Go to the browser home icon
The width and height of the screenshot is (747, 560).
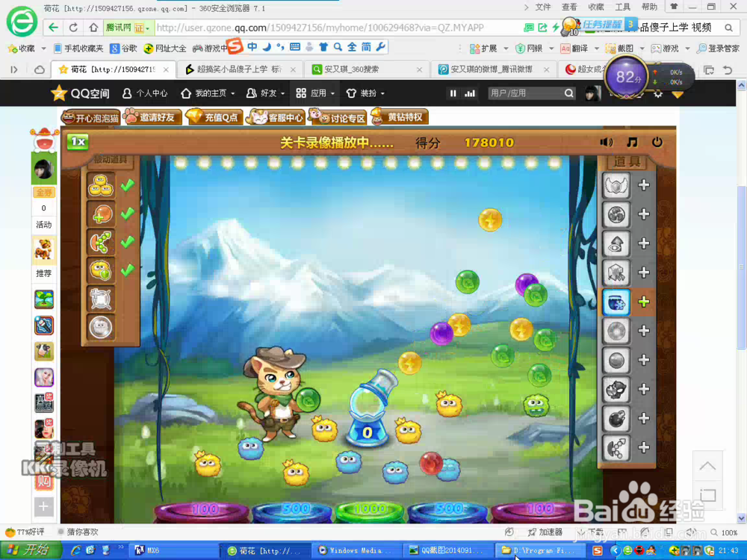94,28
